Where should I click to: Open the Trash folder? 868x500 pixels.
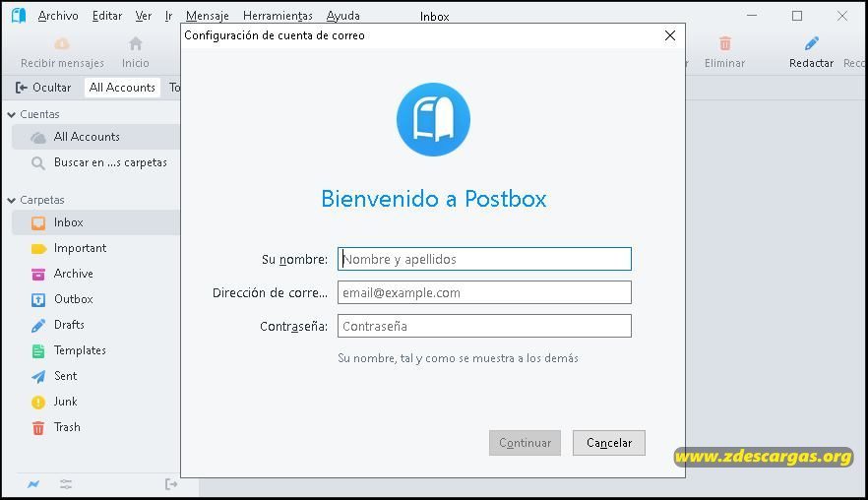pos(95,427)
